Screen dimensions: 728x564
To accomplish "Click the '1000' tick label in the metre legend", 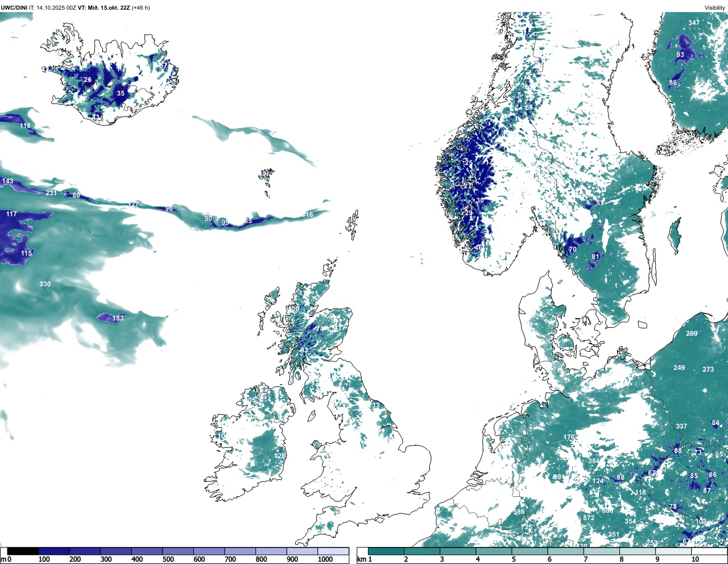I will point(325,559).
